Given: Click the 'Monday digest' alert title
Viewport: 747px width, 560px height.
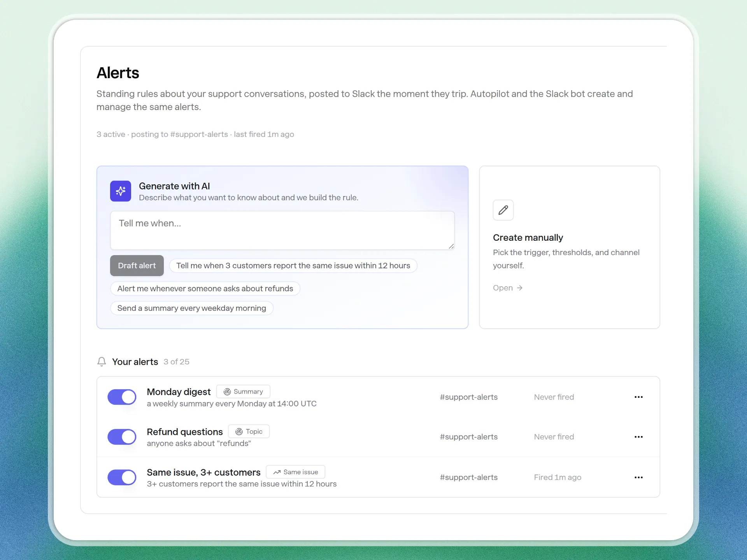Looking at the screenshot, I should point(179,392).
